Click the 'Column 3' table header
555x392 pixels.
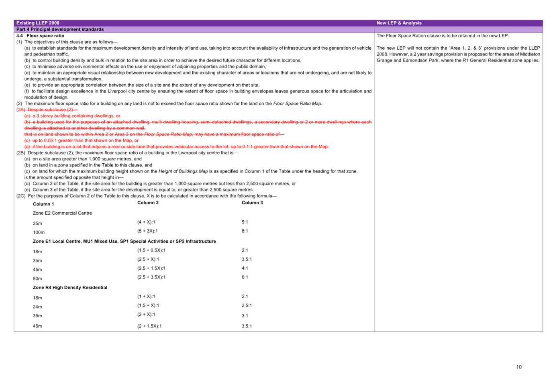[x=252, y=203]
